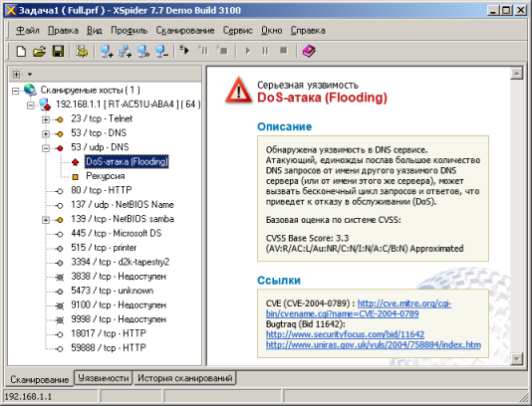Image resolution: width=532 pixels, height=406 pixels.
Task: Select the Рекурсия tree item
Action: [106, 176]
